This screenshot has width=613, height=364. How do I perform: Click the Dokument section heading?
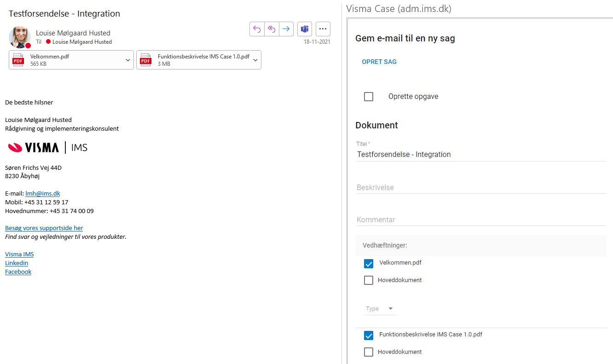377,125
